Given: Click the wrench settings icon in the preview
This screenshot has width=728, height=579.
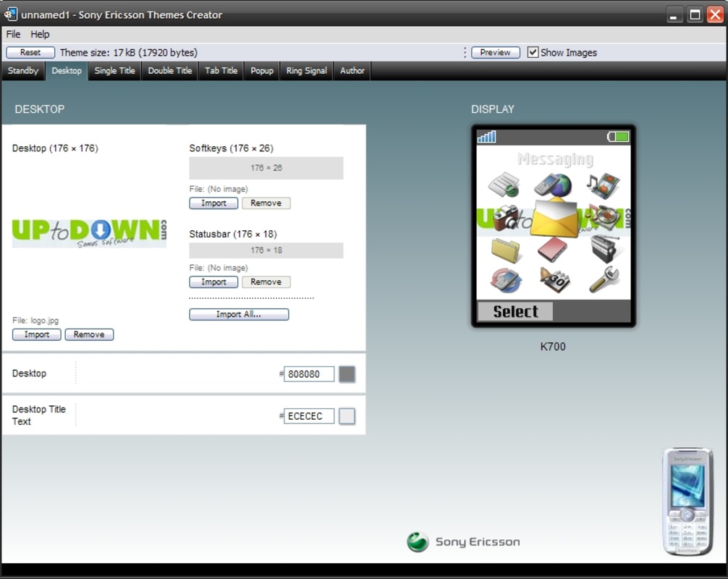Looking at the screenshot, I should coord(604,279).
